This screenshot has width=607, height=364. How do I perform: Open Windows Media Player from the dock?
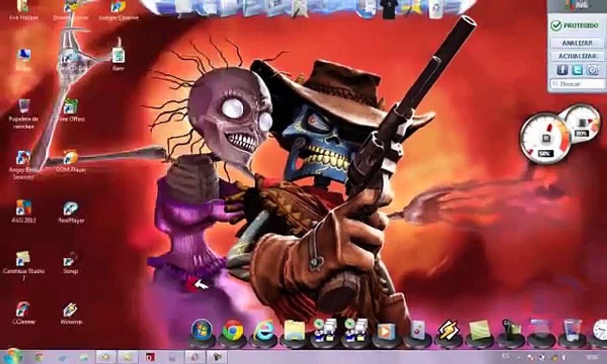[x=386, y=331]
